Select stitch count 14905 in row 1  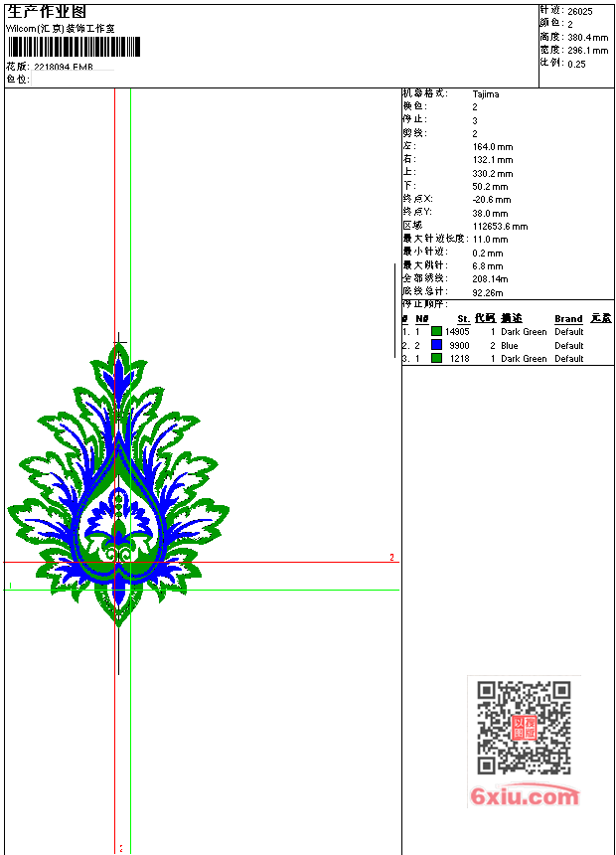tap(457, 331)
